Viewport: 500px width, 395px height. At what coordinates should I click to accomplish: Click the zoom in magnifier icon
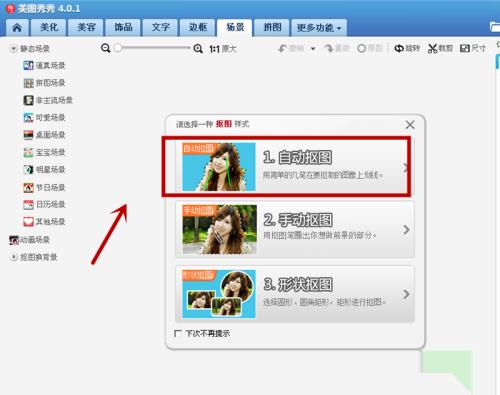pos(198,49)
